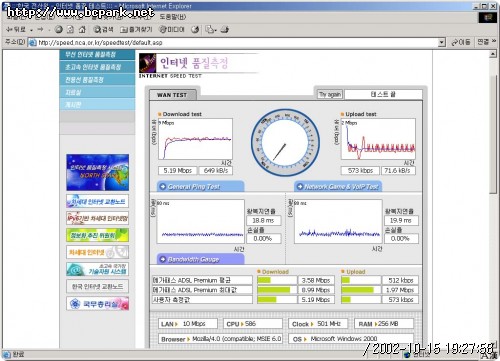
Task: Click the broadband internet quality (초고속 인터넷) menu item
Action: (x=97, y=67)
